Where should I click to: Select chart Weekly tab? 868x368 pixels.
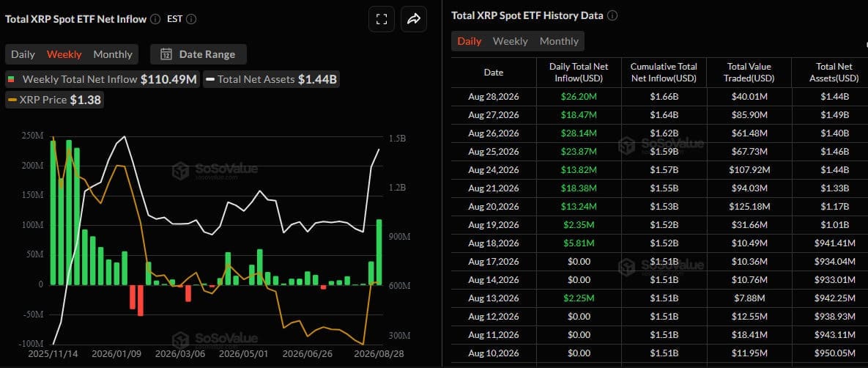coord(64,54)
